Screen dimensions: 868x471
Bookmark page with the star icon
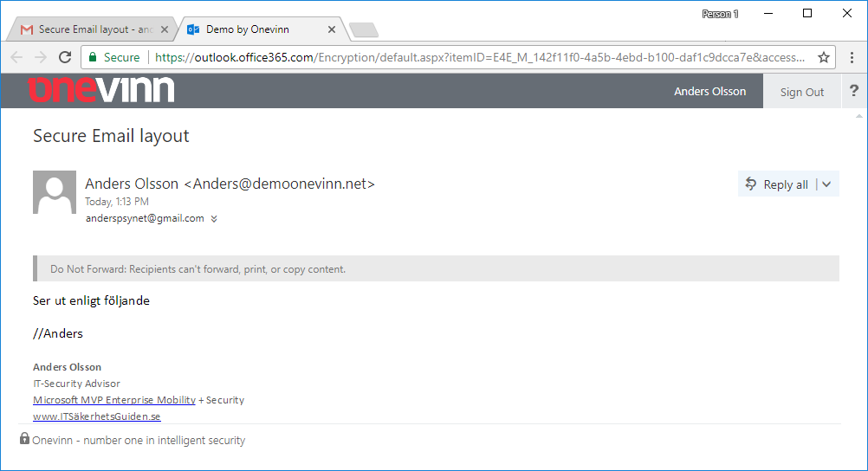click(823, 57)
